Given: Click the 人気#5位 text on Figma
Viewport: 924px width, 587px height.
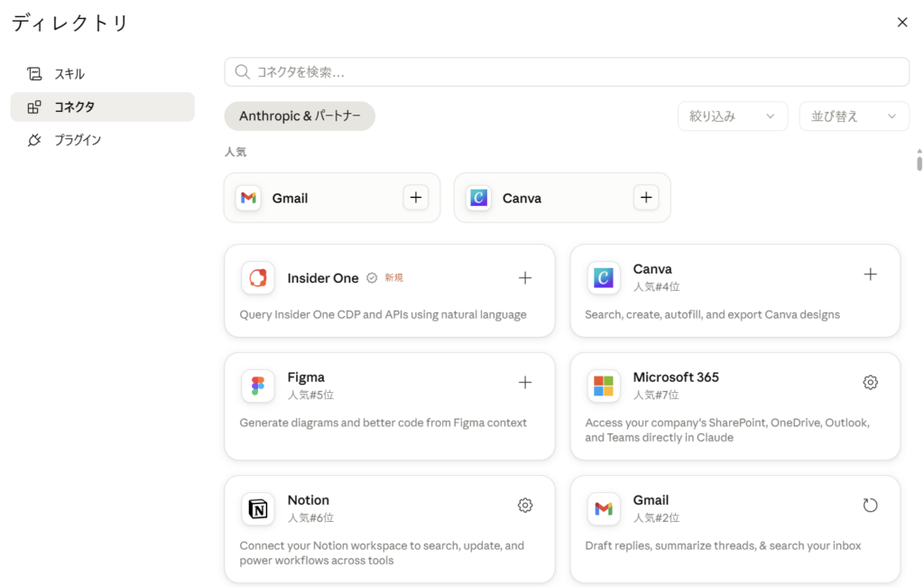Looking at the screenshot, I should coord(310,395).
